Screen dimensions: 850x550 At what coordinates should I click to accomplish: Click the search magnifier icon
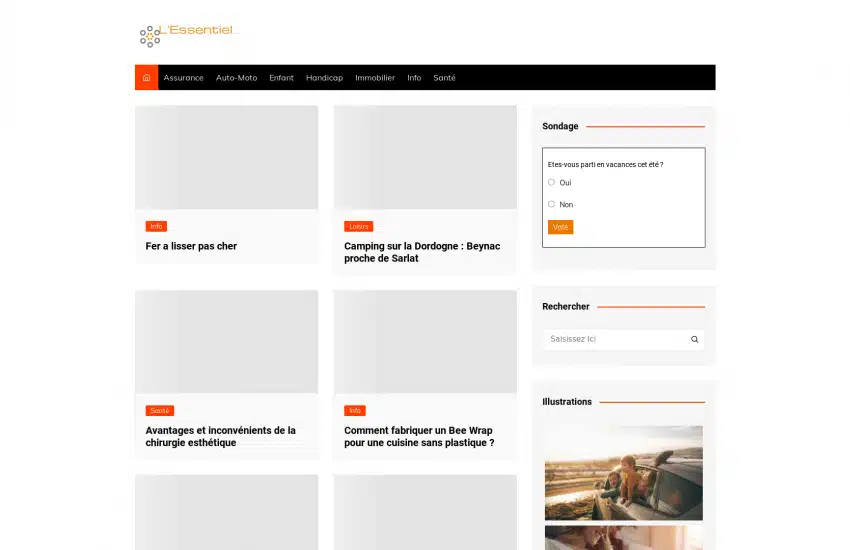(694, 339)
